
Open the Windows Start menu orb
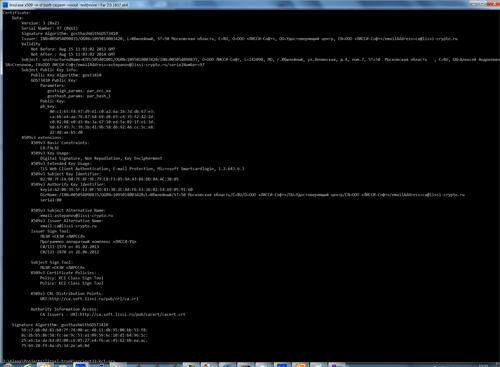click(x=8, y=365)
